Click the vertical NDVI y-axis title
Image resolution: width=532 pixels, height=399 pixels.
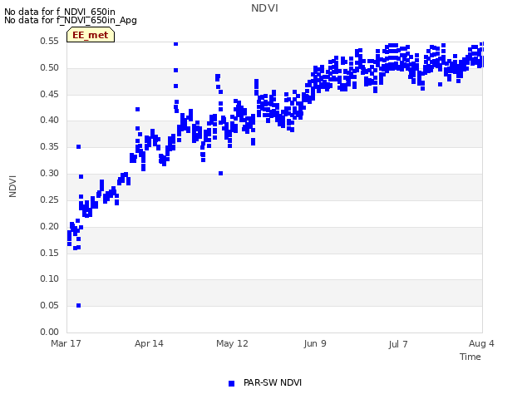12,186
